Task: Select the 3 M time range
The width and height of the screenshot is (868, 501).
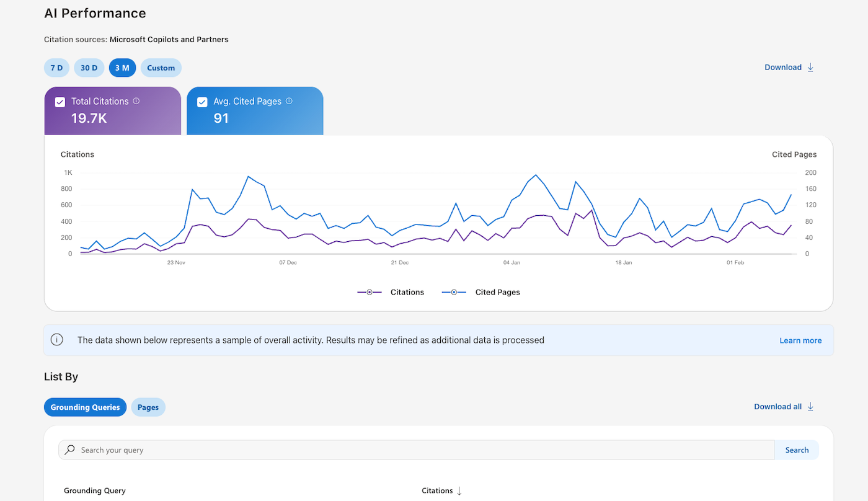Action: point(122,68)
